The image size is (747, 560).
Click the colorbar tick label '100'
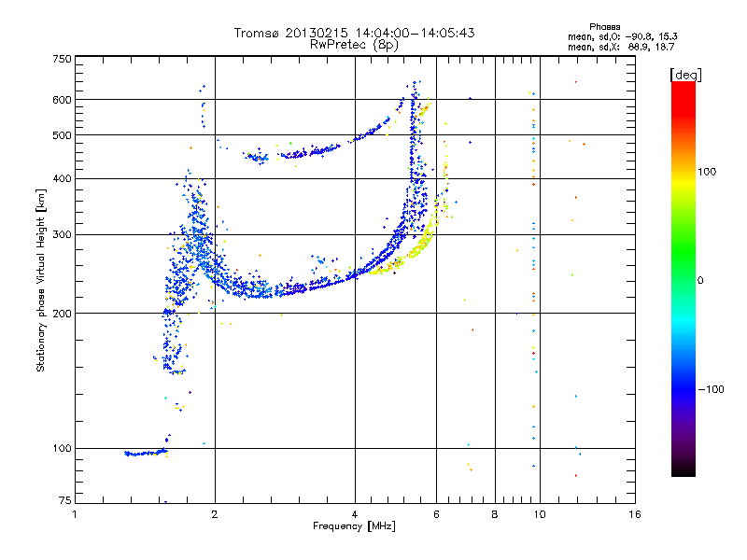(707, 172)
